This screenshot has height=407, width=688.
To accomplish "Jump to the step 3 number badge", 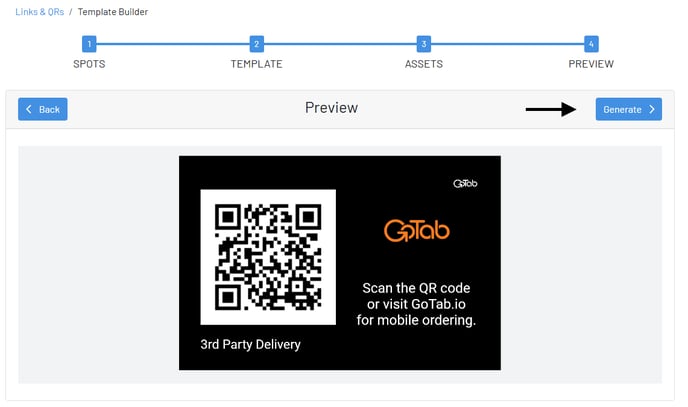I will tap(424, 44).
